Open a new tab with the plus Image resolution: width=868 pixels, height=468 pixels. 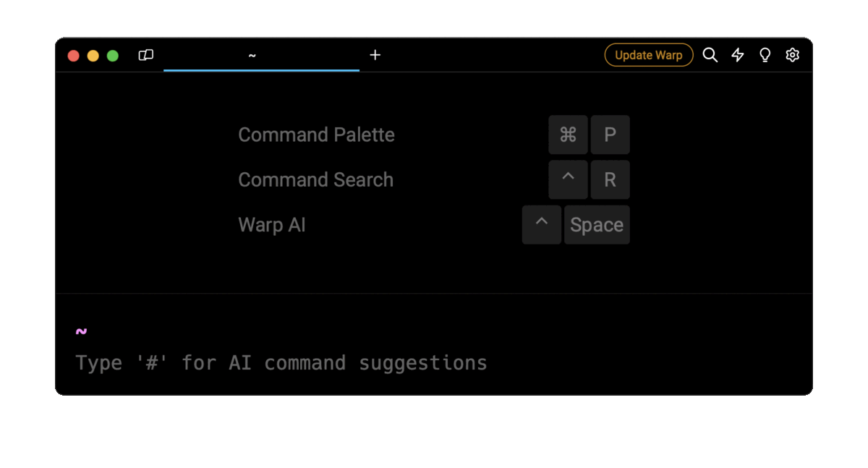click(375, 54)
